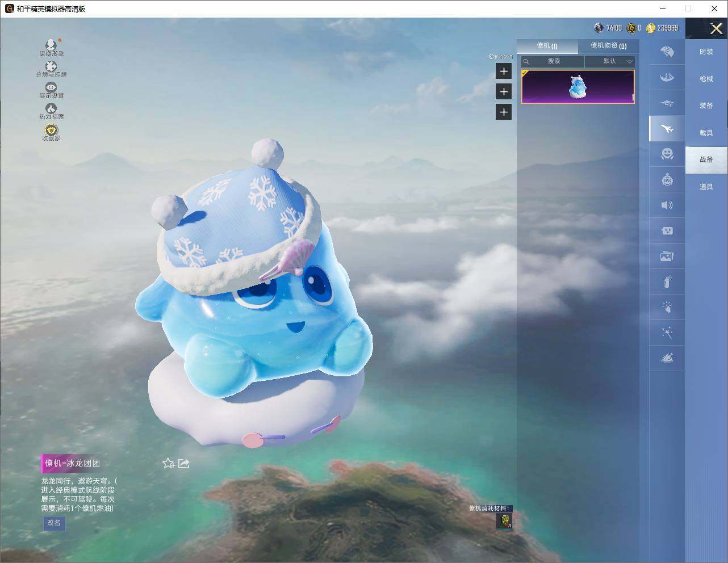Click the 僚机消耗材料 fuel item icon
This screenshot has width=728, height=563.
[x=504, y=521]
